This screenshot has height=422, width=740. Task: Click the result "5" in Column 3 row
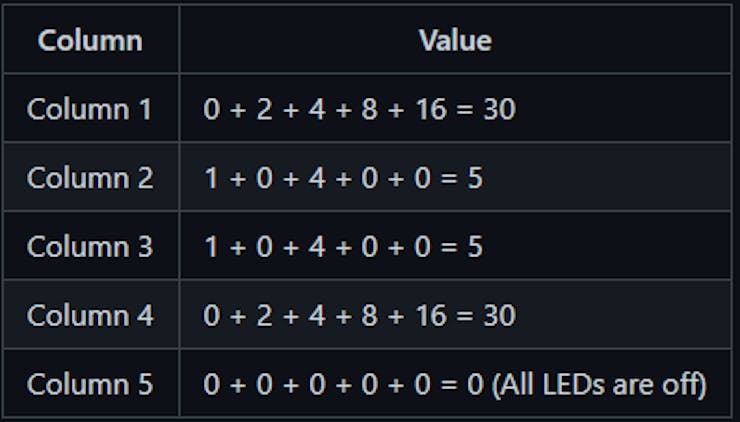tap(475, 247)
